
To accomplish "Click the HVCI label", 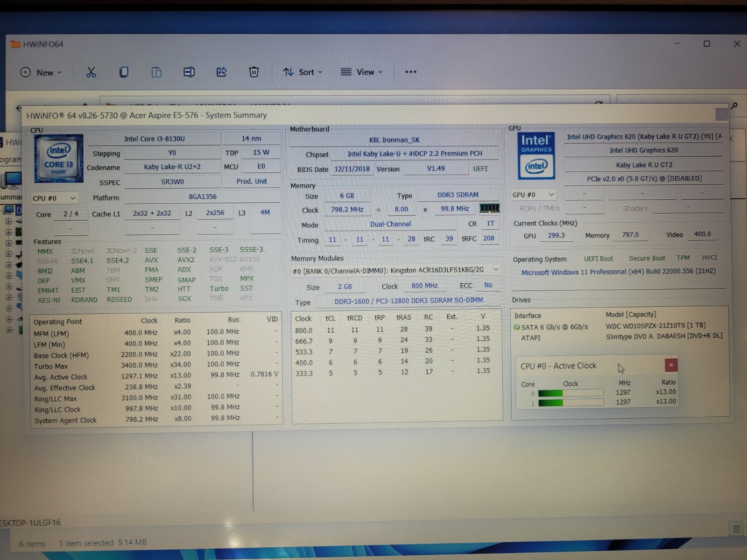I will (709, 258).
